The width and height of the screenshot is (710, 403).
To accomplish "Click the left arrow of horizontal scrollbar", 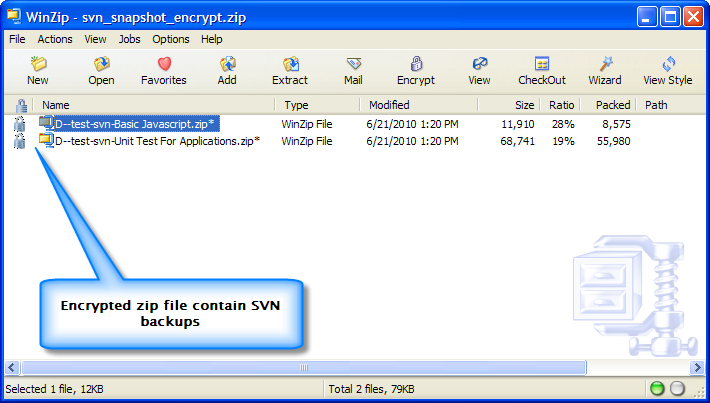I will tap(12, 367).
